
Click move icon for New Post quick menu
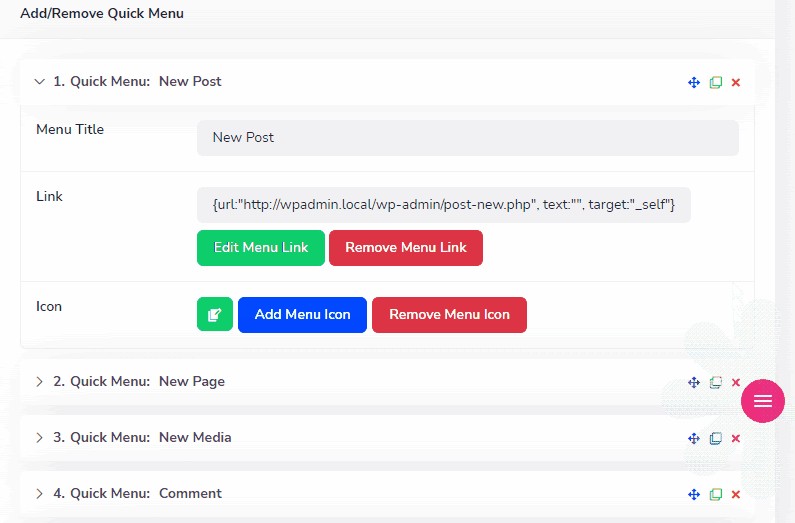pos(694,82)
